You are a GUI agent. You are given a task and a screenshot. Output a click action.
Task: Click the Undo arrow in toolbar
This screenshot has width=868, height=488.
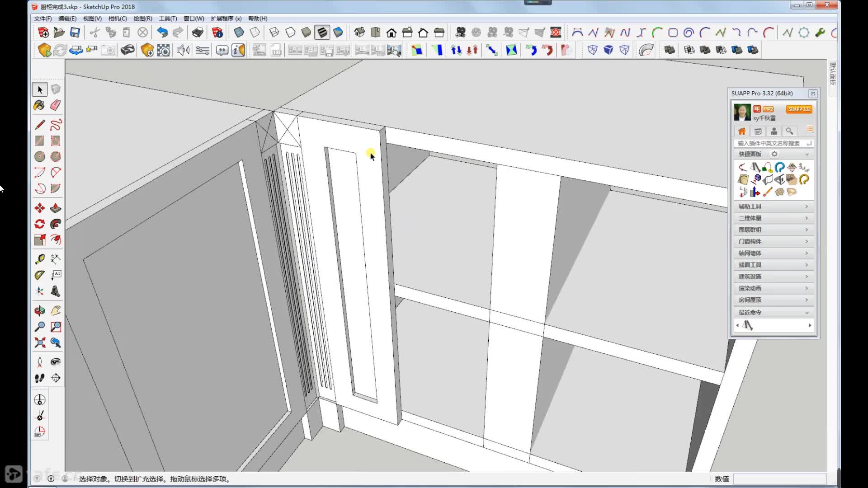(x=162, y=32)
